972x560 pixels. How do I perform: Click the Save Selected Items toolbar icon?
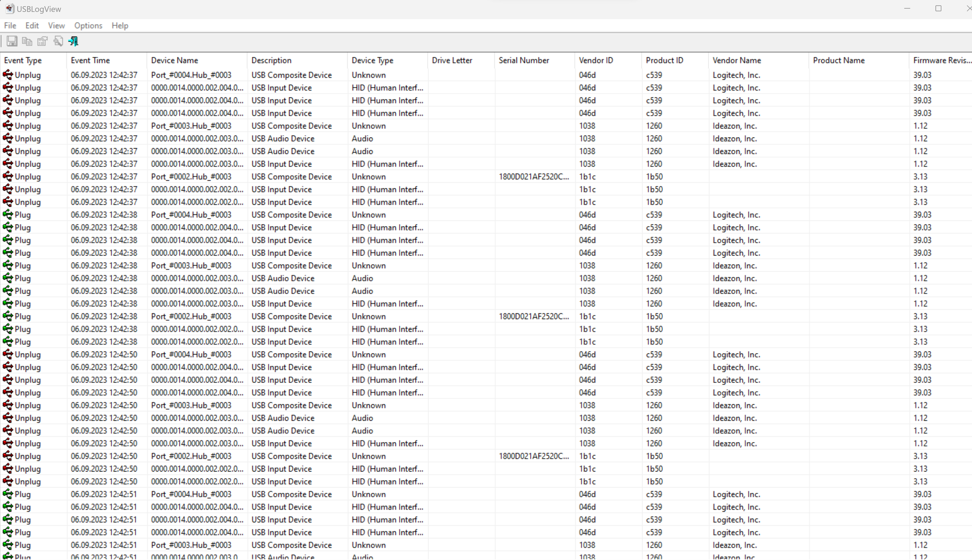pyautogui.click(x=12, y=41)
